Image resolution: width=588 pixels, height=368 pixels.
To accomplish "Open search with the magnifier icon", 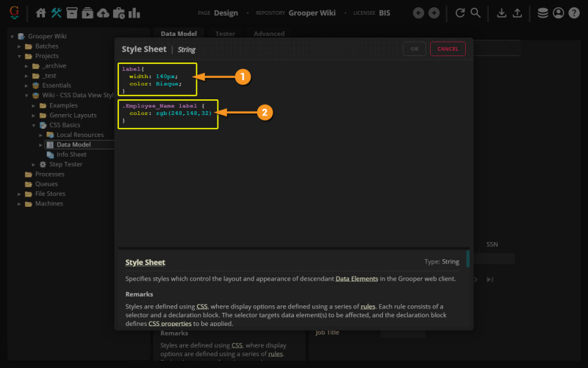I will pos(476,13).
